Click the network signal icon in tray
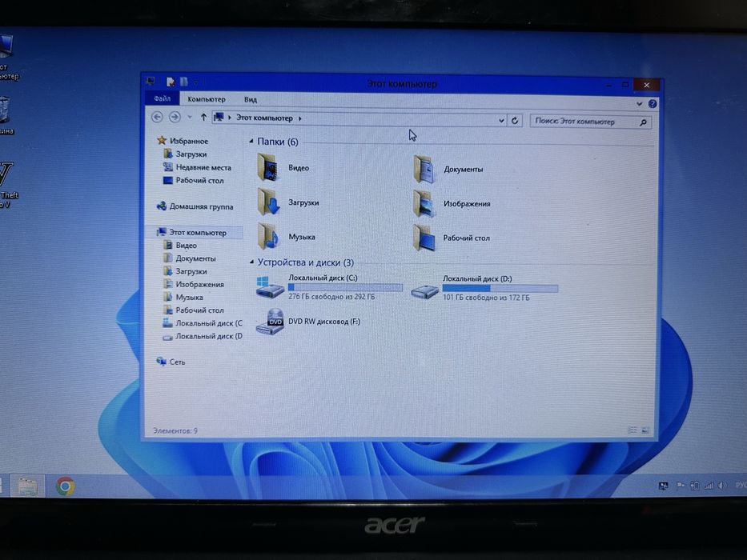This screenshot has width=747, height=560. [709, 486]
